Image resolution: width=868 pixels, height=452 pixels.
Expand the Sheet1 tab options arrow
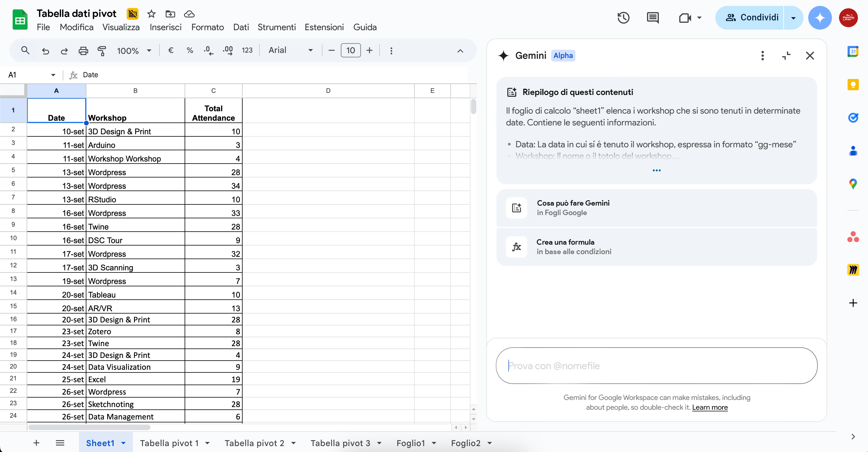point(124,443)
